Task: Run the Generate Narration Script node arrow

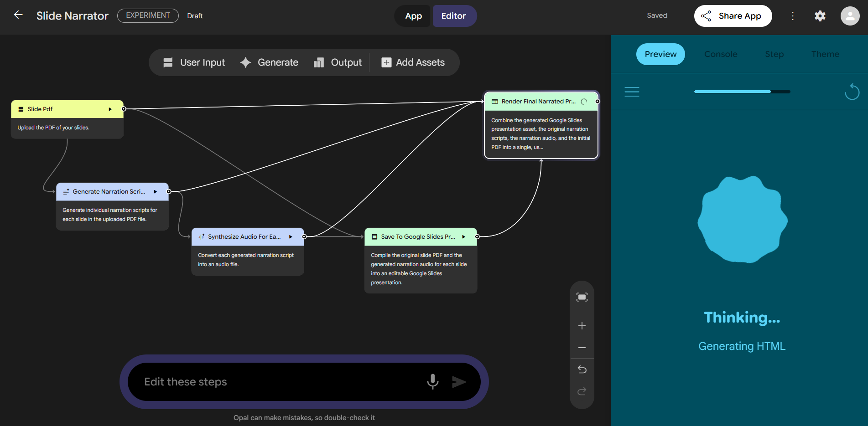Action: (x=156, y=192)
